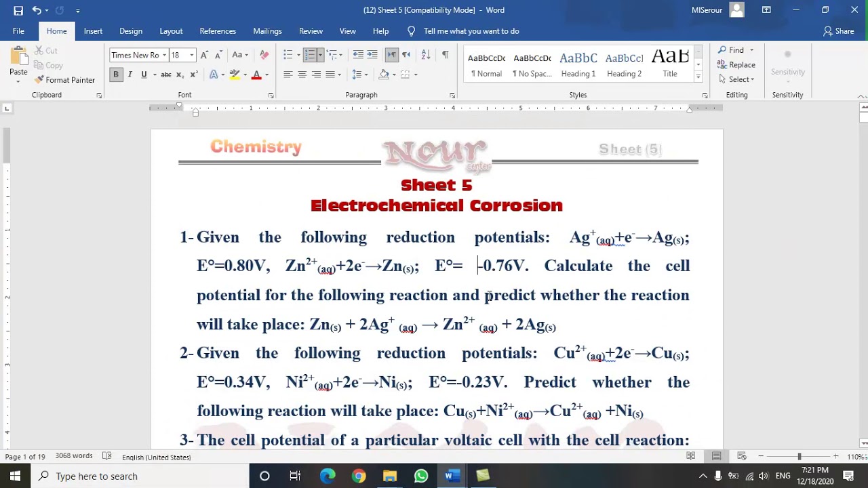868x488 pixels.
Task: Switch to the Insert tab
Action: 93,31
